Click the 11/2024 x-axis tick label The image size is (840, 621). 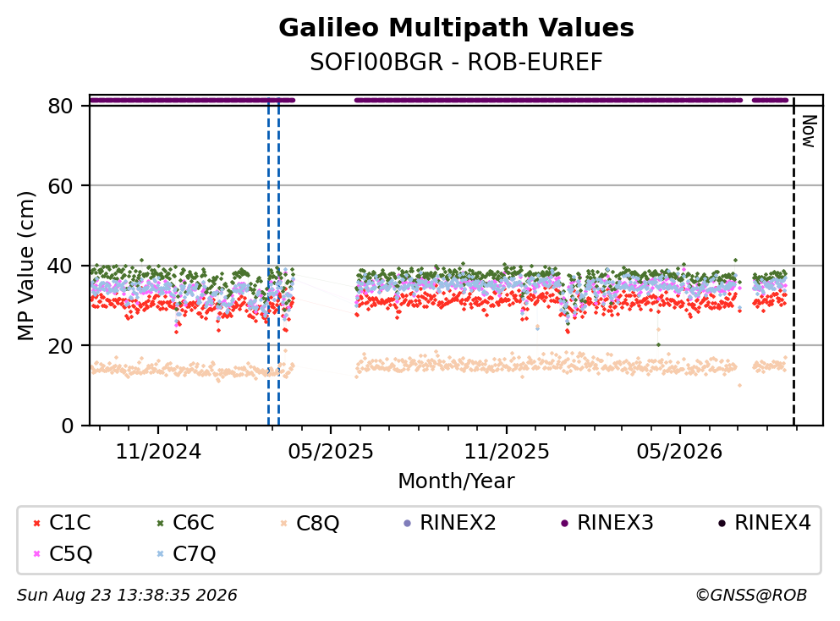[158, 452]
